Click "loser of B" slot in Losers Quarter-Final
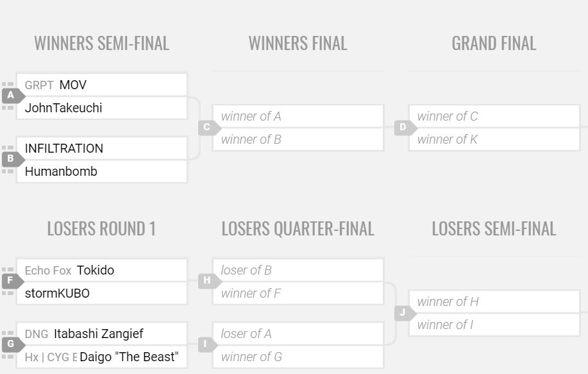 [298, 270]
